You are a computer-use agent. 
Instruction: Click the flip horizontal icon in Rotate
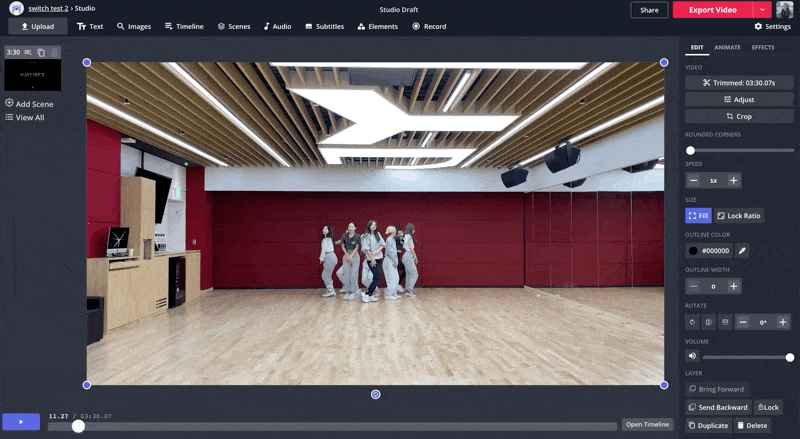pos(708,322)
